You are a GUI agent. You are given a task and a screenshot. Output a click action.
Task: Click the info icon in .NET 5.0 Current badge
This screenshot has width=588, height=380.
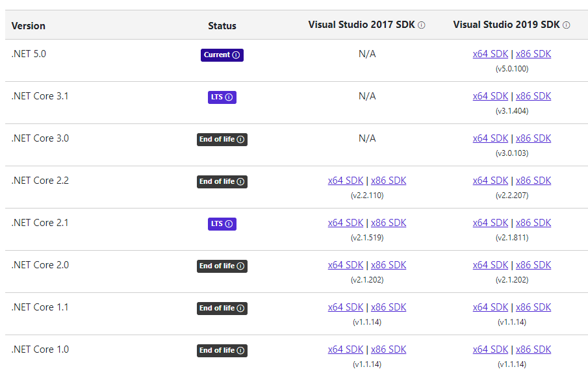point(236,55)
